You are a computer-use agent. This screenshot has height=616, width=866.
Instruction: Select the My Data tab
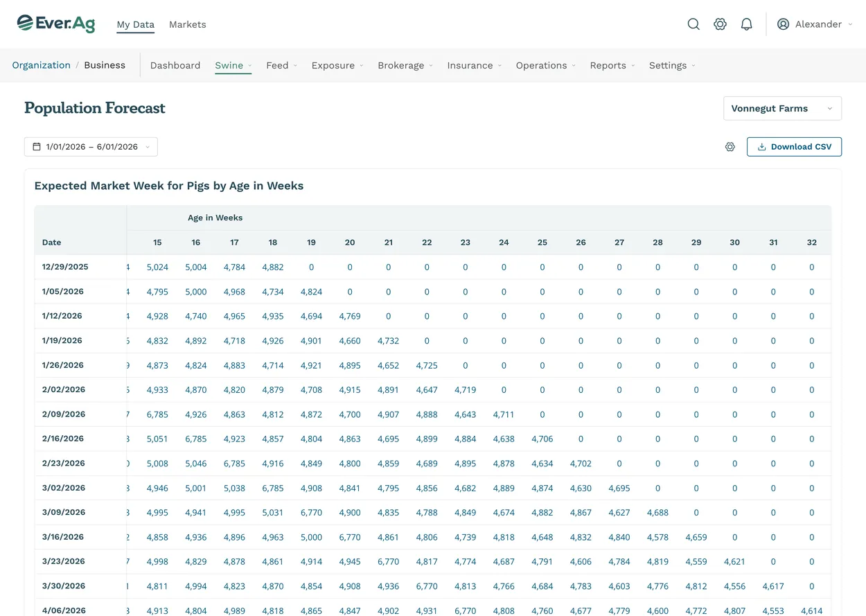point(136,24)
